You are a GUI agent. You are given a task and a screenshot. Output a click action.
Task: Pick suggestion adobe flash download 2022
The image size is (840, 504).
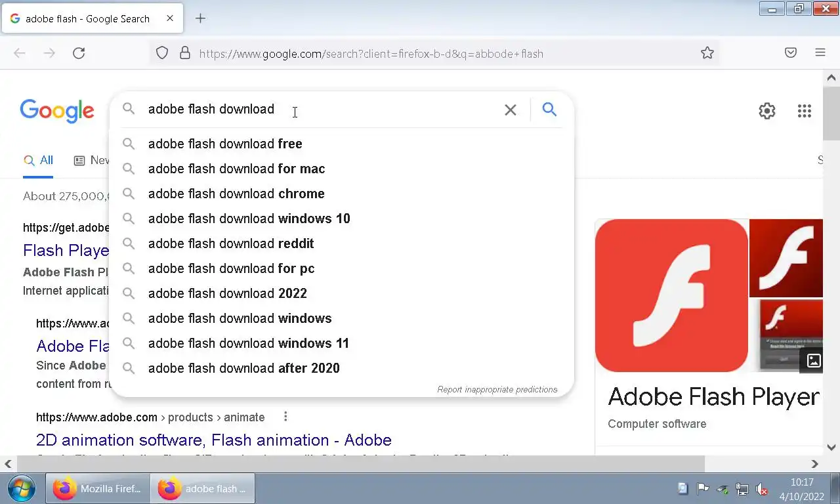(341, 293)
